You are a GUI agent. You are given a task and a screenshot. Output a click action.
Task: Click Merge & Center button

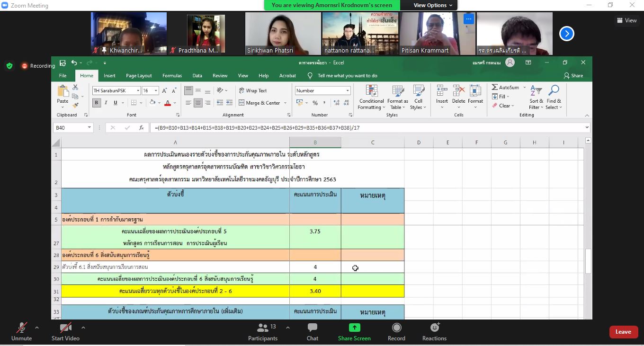tap(259, 103)
